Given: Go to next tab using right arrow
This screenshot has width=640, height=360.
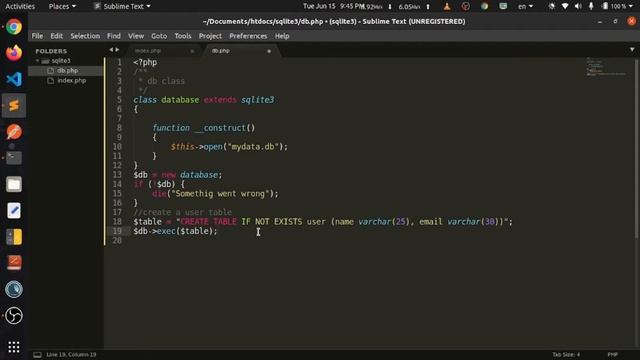Looking at the screenshot, I should (118, 50).
